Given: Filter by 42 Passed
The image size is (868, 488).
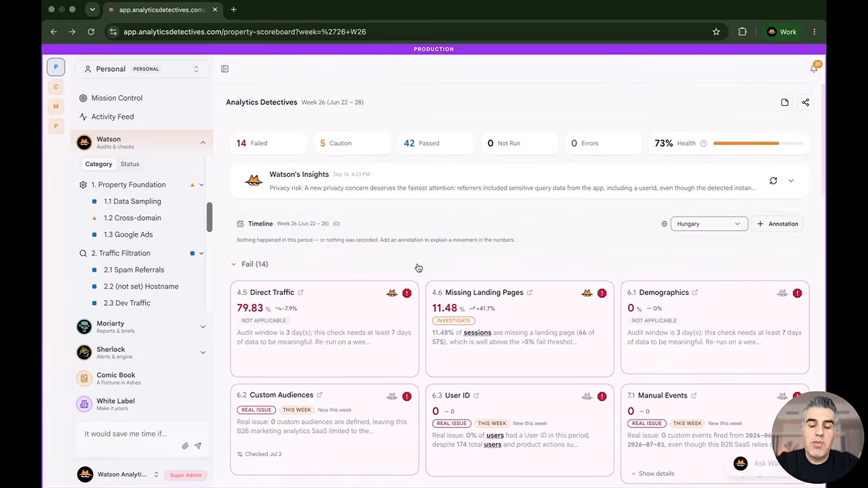Looking at the screenshot, I should [x=435, y=143].
